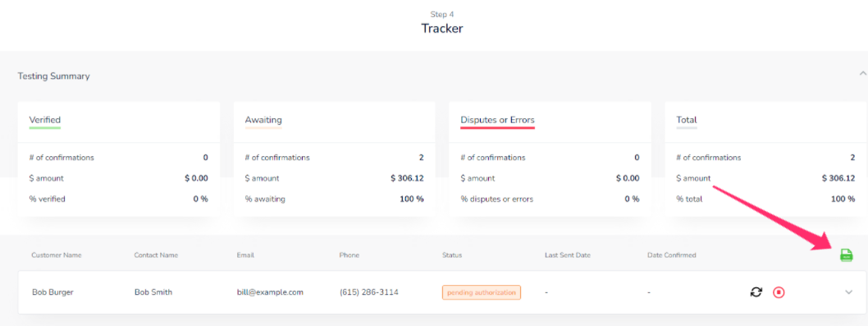
Task: Click the (615) 286-3114 phone number
Action: click(x=368, y=292)
